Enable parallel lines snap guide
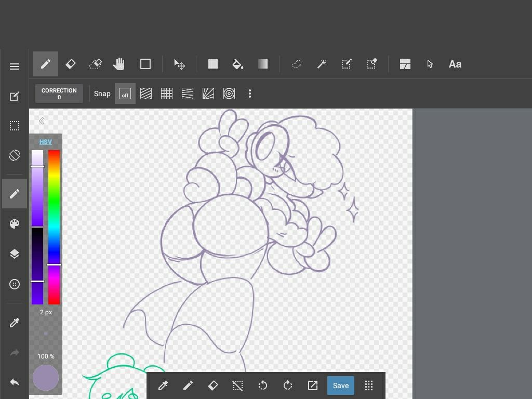The image size is (532, 399). (146, 94)
